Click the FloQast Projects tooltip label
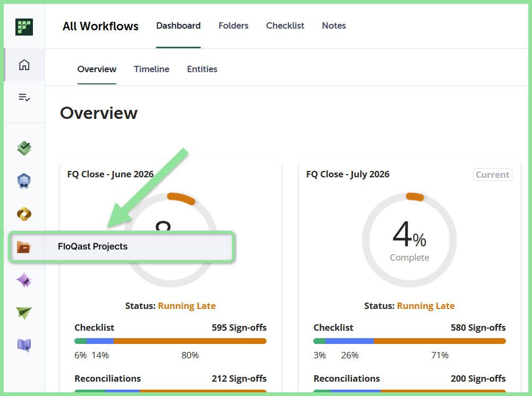532x396 pixels. click(92, 246)
